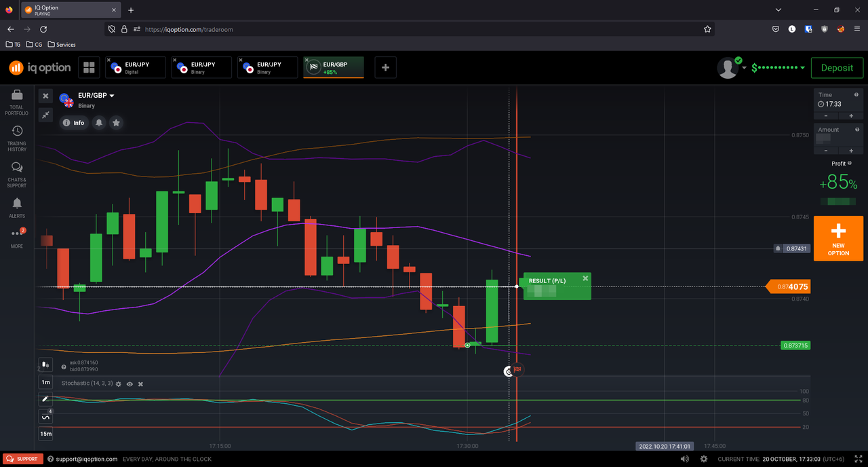Increase expiration Time with plus
868x467 pixels.
pyautogui.click(x=850, y=116)
